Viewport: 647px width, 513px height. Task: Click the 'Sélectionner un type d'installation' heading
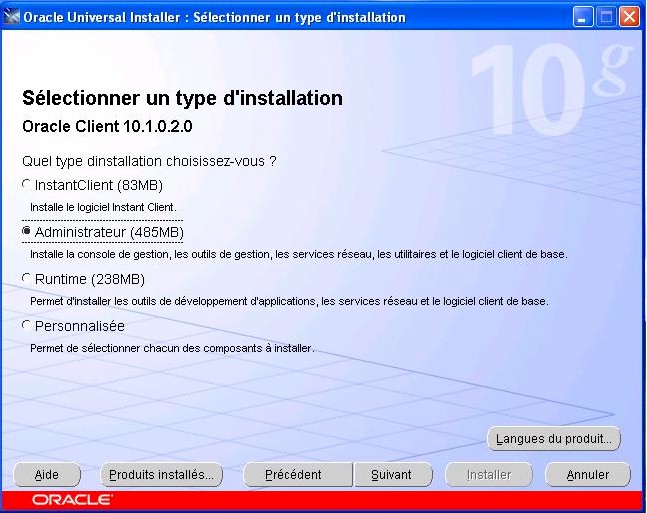coord(182,98)
